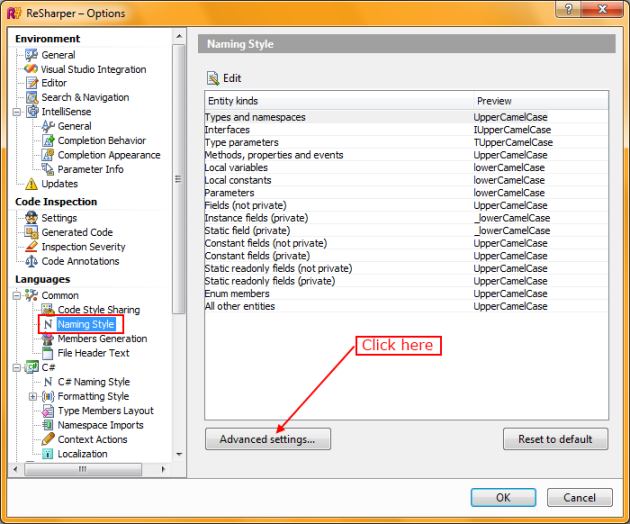The height and width of the screenshot is (524, 630).
Task: Select Methods, properties and events row
Action: click(x=406, y=155)
